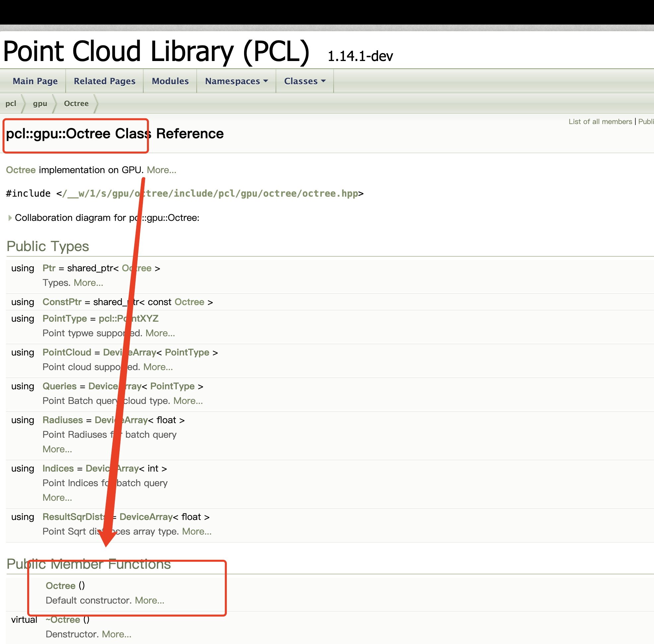This screenshot has height=644, width=654.
Task: Open the Radiuses type link
Action: pyautogui.click(x=63, y=420)
